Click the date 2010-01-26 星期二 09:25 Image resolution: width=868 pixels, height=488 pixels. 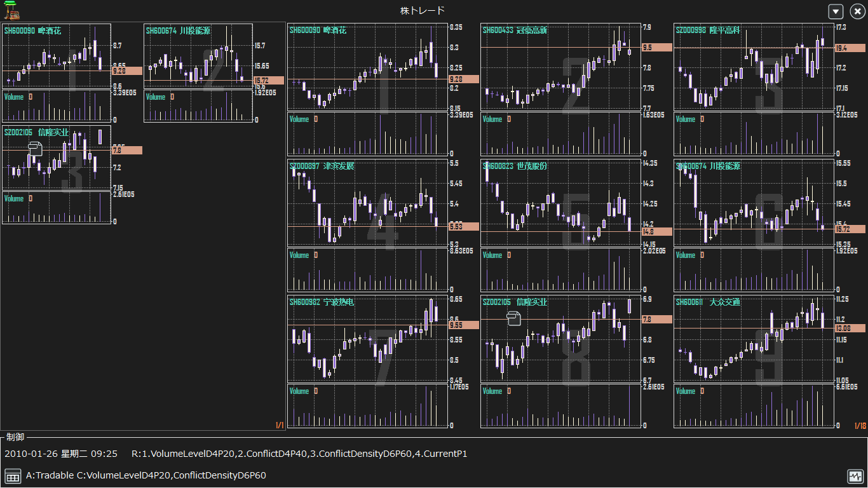point(60,454)
